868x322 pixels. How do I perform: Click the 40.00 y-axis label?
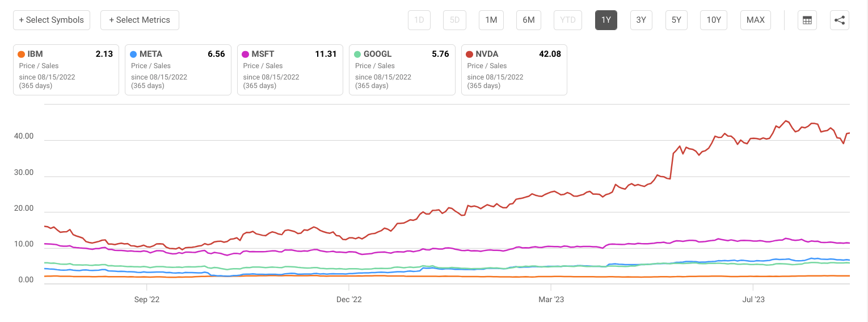click(x=23, y=137)
